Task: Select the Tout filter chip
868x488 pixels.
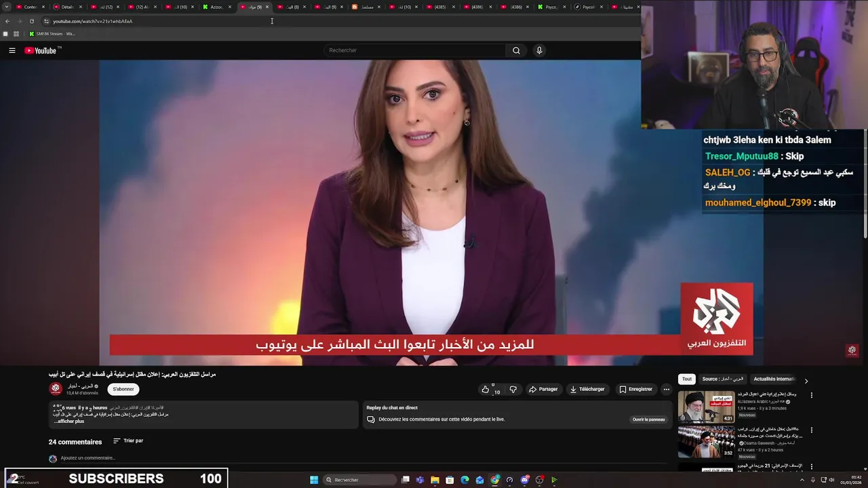Action: 687,380
